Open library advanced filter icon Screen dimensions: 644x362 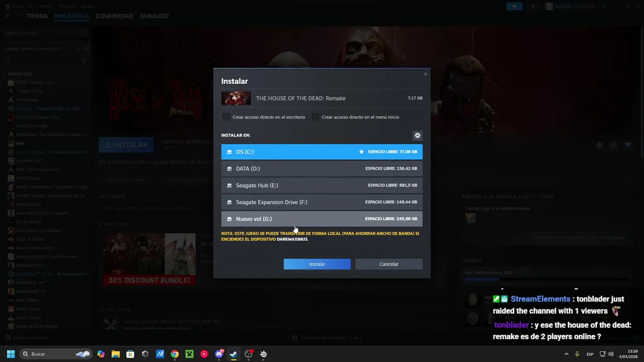coord(84,61)
